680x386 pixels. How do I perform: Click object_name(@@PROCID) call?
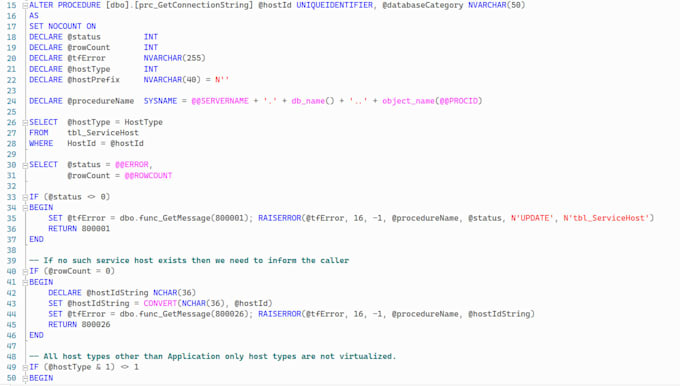[432, 101]
